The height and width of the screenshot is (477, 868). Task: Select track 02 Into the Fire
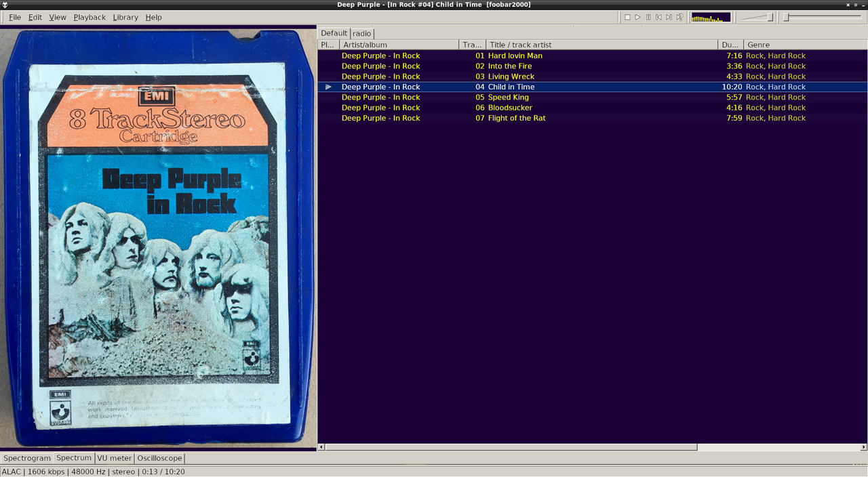point(593,66)
